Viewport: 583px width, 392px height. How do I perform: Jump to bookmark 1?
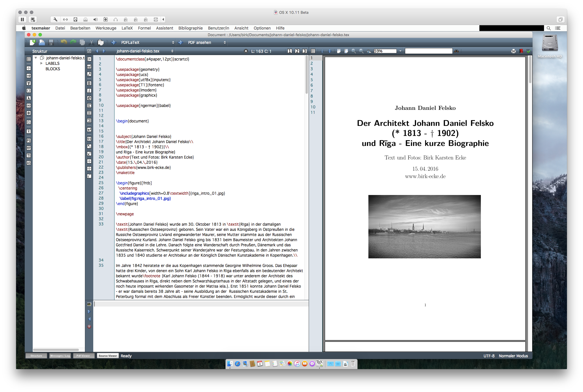pyautogui.click(x=290, y=51)
